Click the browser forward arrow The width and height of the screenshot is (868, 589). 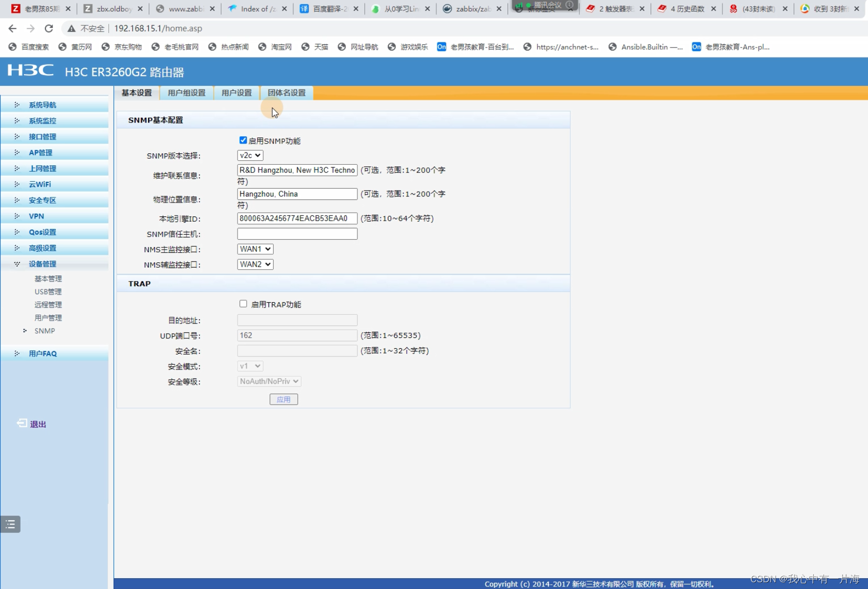tap(30, 28)
